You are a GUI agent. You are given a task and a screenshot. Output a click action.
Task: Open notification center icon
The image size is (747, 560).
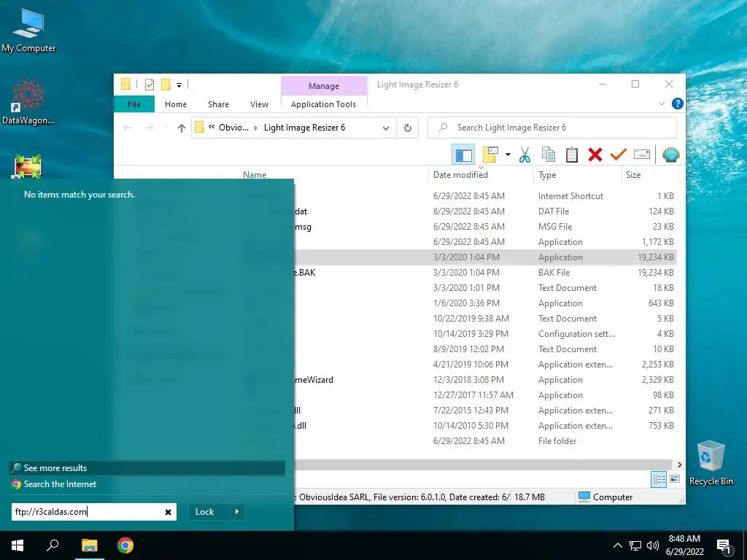click(x=724, y=546)
